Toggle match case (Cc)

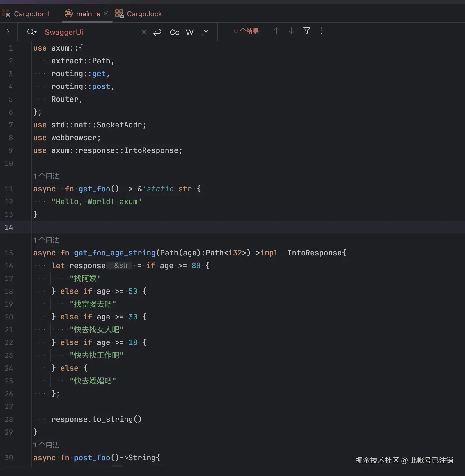click(174, 32)
